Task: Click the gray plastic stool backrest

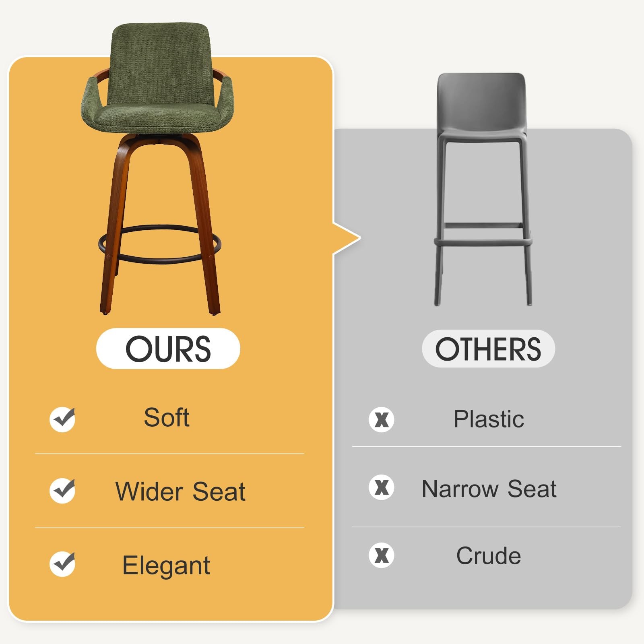Action: pos(481,101)
